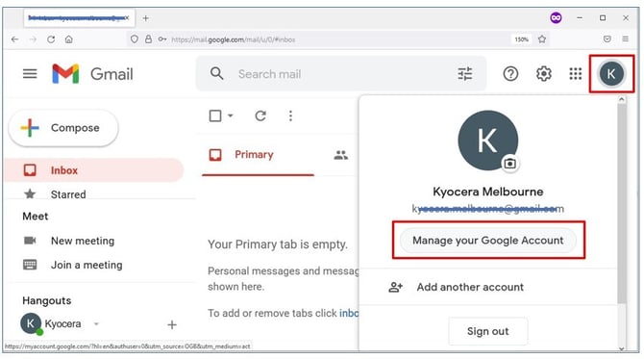Go to the browser home page
The image size is (644, 359).
pos(69,39)
